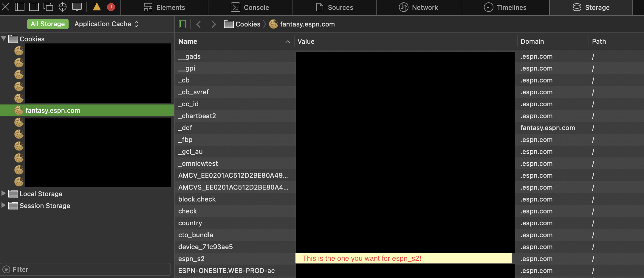Show warnings via yellow triangle icon
This screenshot has height=278, width=644.
(97, 7)
